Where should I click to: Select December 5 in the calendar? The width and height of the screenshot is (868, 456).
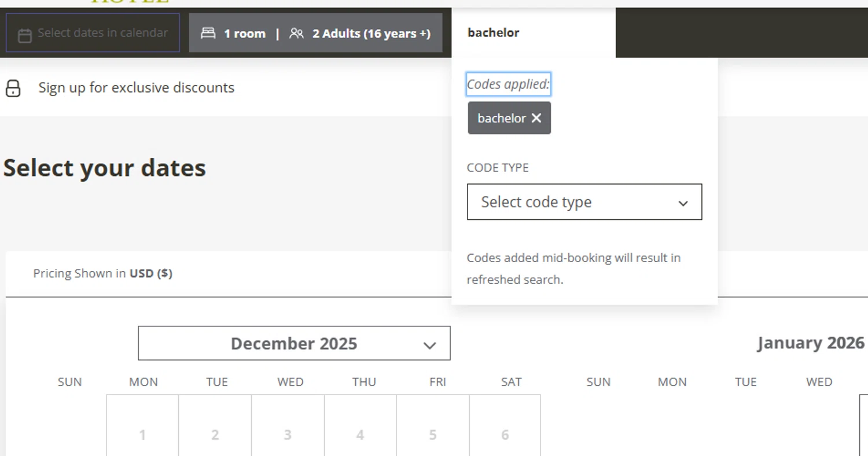click(x=433, y=425)
